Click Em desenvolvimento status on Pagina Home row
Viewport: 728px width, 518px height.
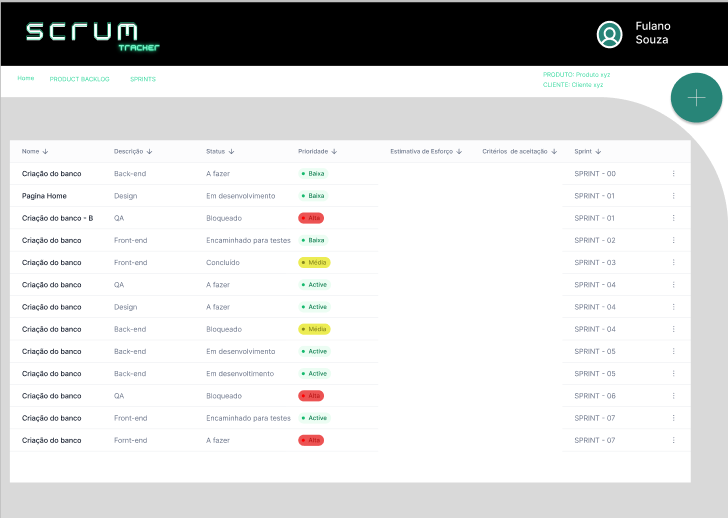[x=240, y=196]
